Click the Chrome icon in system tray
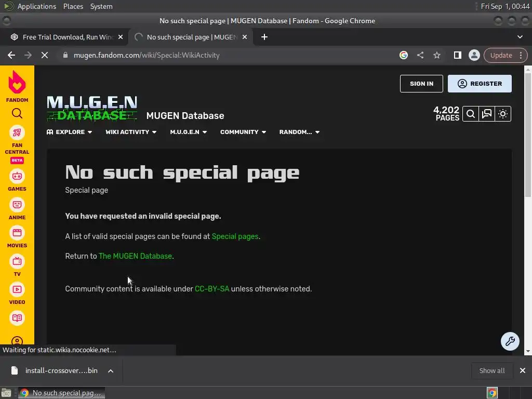Viewport: 532px width, 399px height. tap(492, 393)
